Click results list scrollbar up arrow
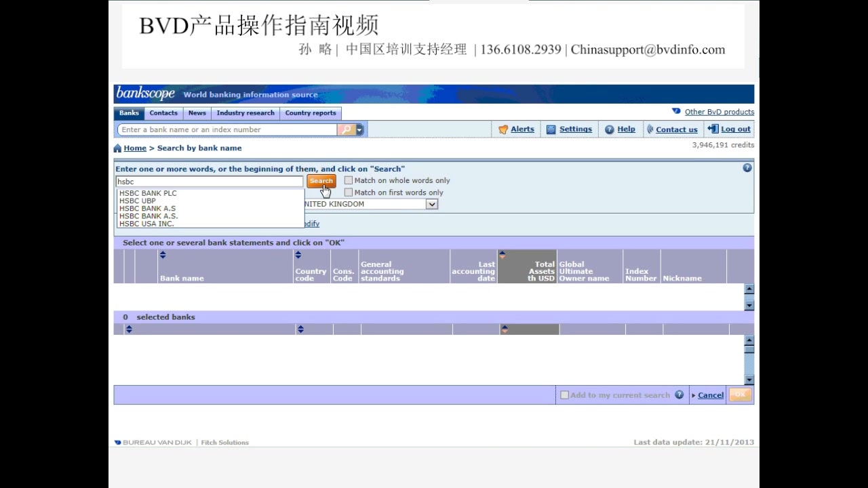 tap(749, 289)
